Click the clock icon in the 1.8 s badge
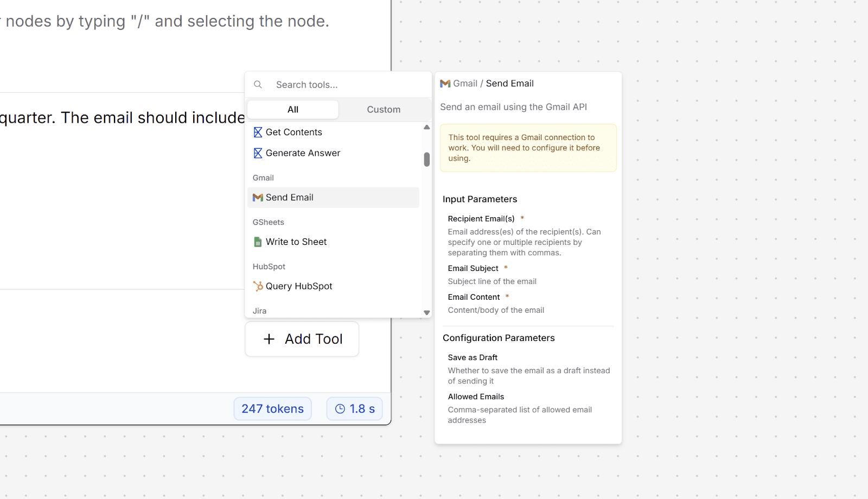868x499 pixels. [340, 409]
